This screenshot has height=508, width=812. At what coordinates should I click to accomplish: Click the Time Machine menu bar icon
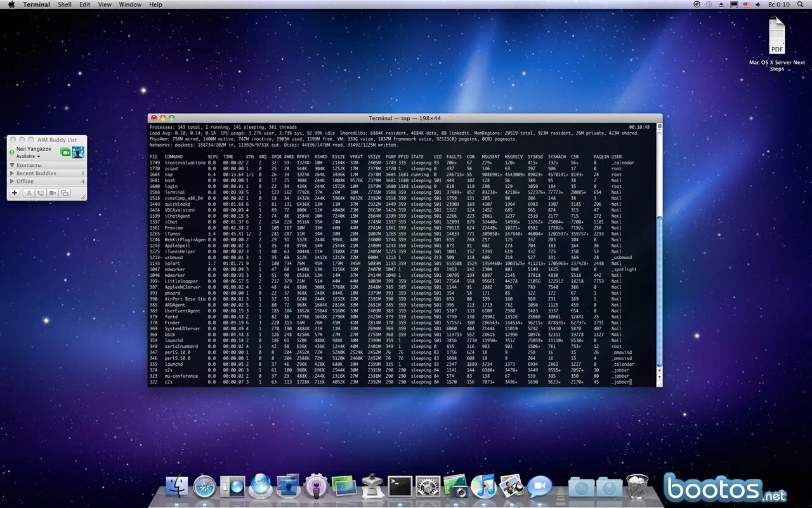click(709, 4)
